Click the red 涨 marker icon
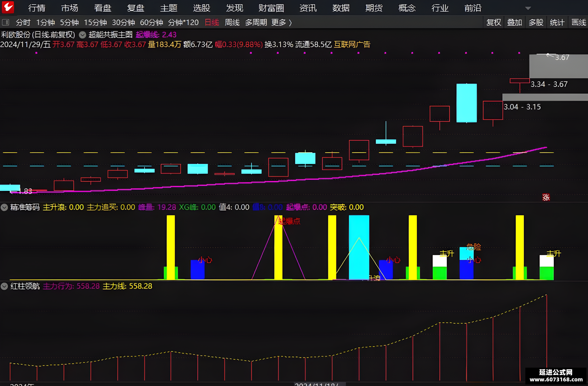This screenshot has height=386, width=588. (546, 197)
